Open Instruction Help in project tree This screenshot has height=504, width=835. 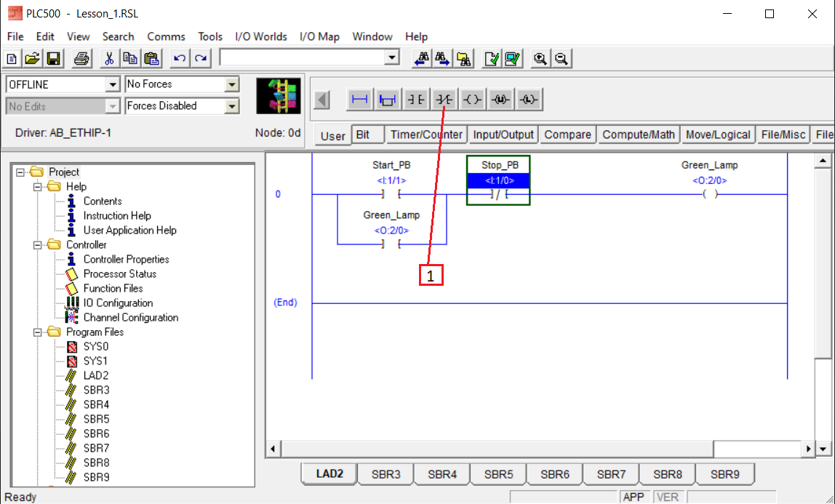point(117,215)
